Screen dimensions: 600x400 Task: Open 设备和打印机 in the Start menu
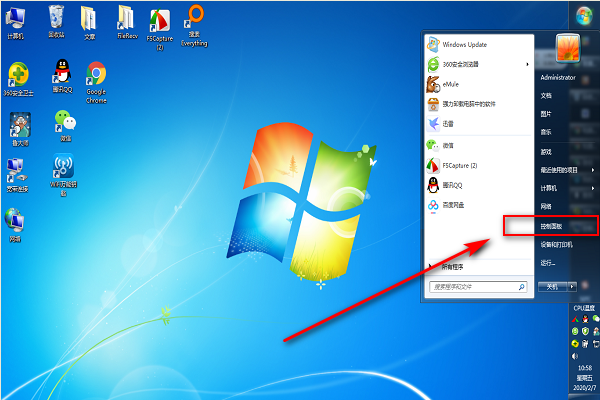(x=556, y=245)
